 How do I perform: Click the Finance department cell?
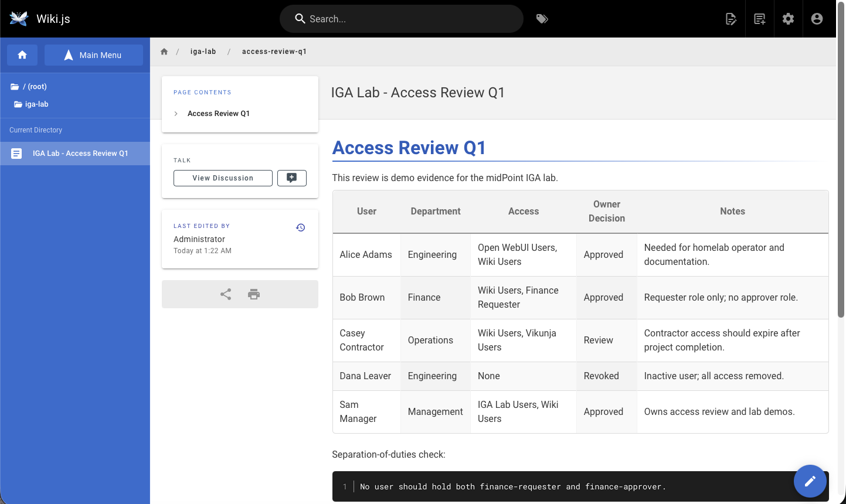click(436, 298)
